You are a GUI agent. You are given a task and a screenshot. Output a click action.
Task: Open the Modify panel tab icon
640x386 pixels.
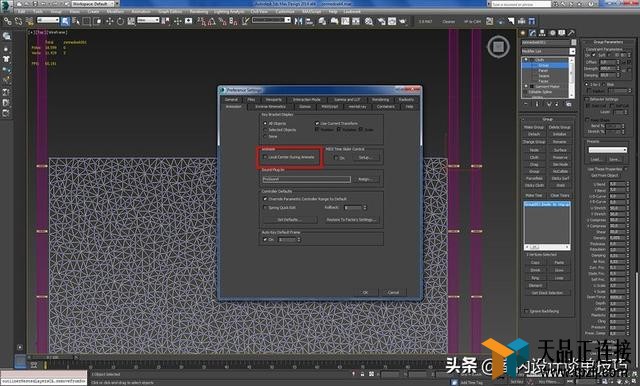pos(533,33)
